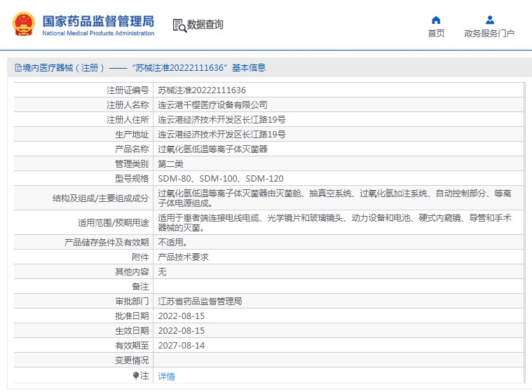Click the lightbulb icon beside 注
The image size is (532, 392).
coord(136,375)
